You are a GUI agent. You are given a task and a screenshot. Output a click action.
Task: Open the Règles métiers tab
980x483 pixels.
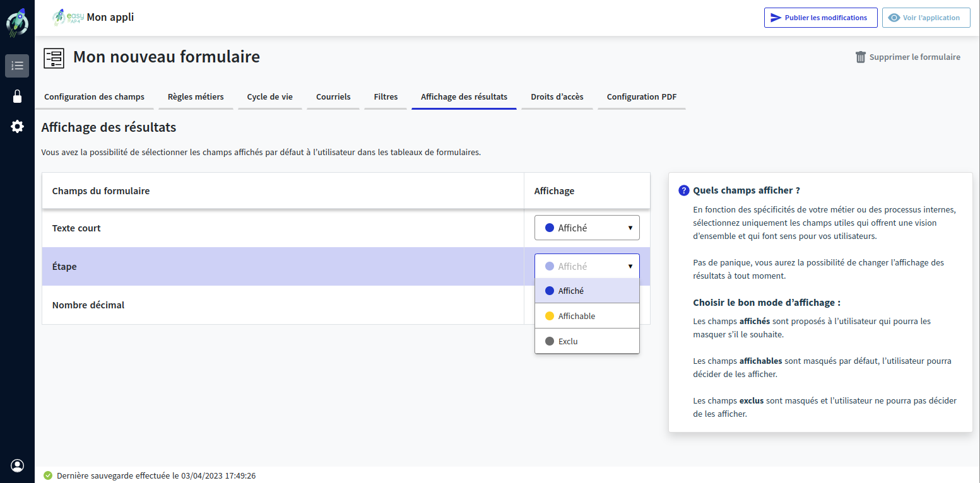tap(196, 97)
